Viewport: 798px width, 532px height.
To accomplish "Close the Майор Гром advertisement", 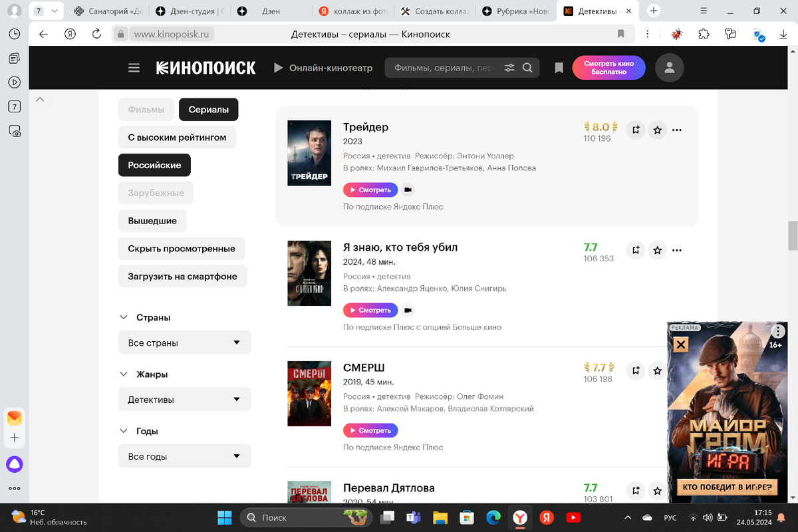I will (x=680, y=344).
